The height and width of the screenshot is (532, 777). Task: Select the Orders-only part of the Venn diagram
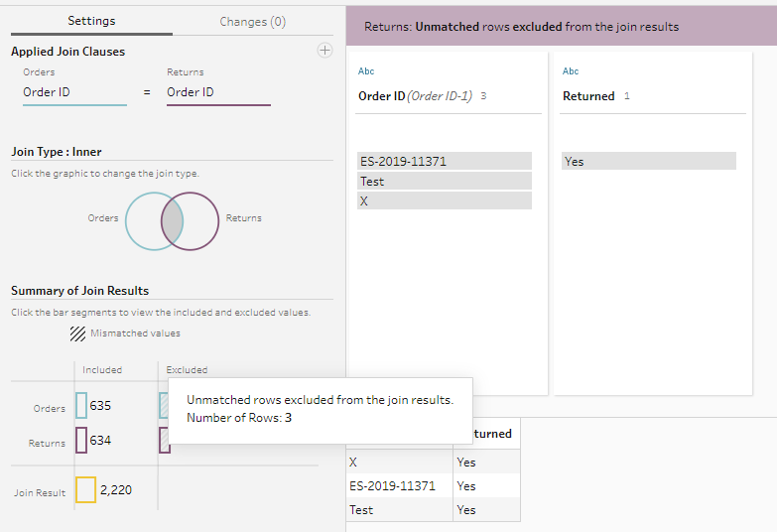click(x=140, y=220)
